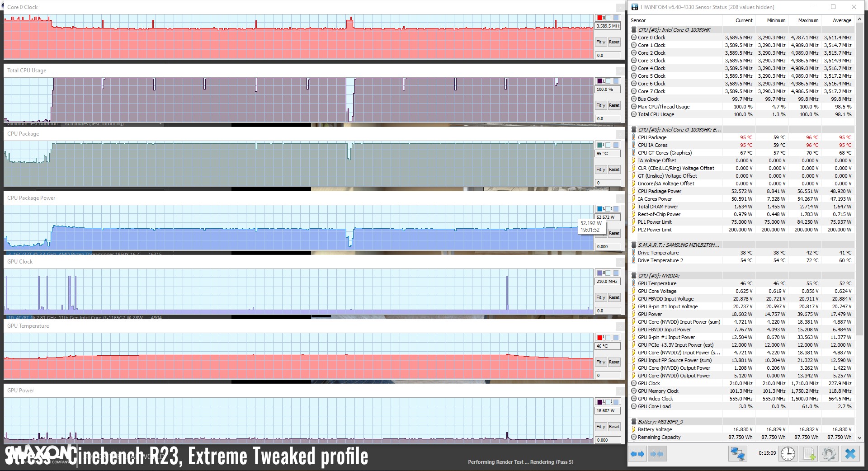Click the expand view arrows icon

(637, 454)
